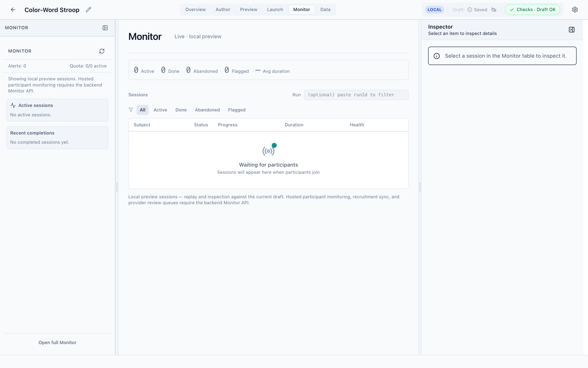588x368 pixels.
Task: Click the Inspector select-a-session notice
Action: (x=502, y=56)
